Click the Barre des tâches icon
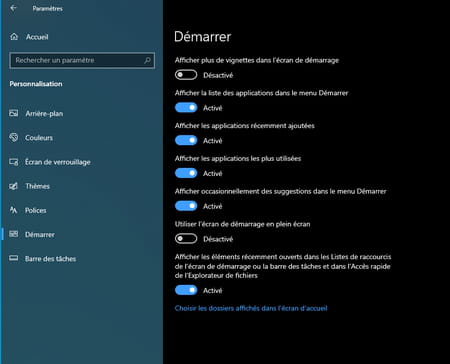The image size is (450, 364). 14,258
